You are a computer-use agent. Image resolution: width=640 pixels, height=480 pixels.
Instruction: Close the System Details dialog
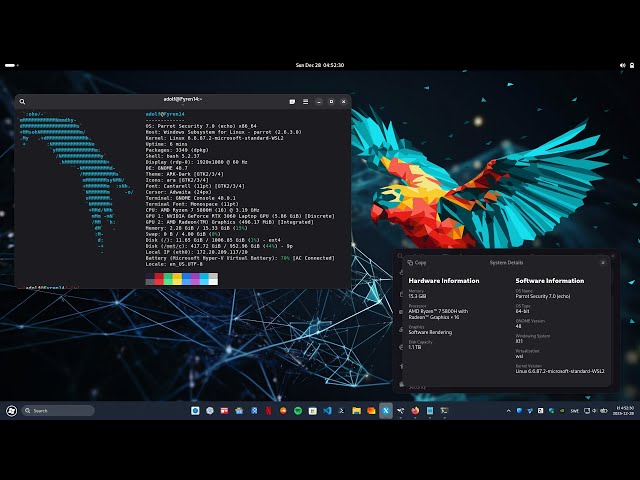pos(603,263)
